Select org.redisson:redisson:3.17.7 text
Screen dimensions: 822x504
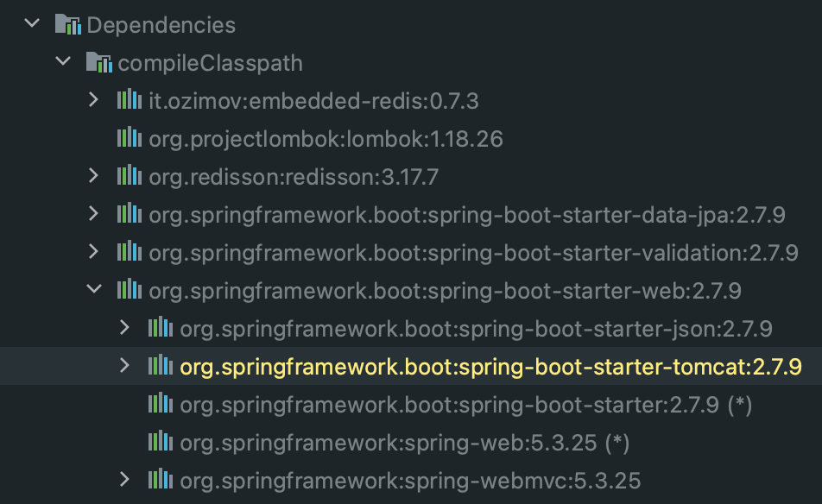294,177
